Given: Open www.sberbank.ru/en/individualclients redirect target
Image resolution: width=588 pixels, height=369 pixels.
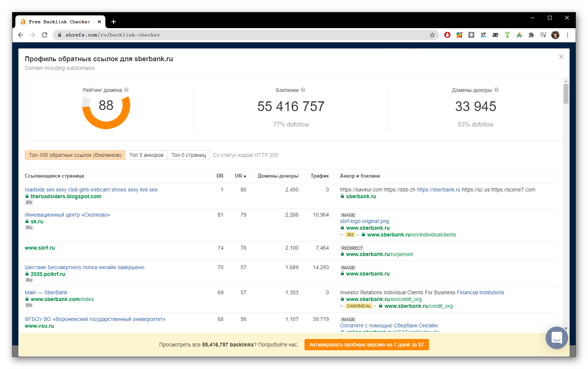Looking at the screenshot, I should 412,235.
